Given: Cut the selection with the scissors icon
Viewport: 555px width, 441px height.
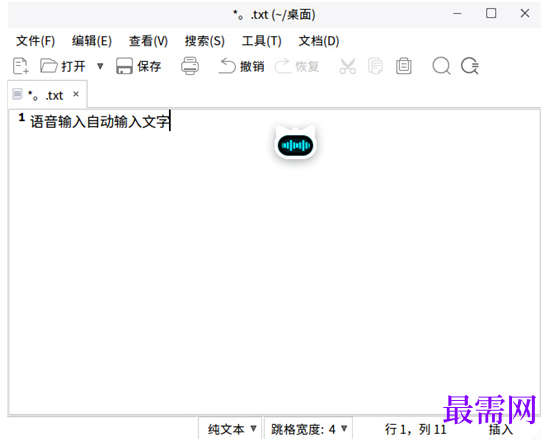Looking at the screenshot, I should (x=348, y=66).
